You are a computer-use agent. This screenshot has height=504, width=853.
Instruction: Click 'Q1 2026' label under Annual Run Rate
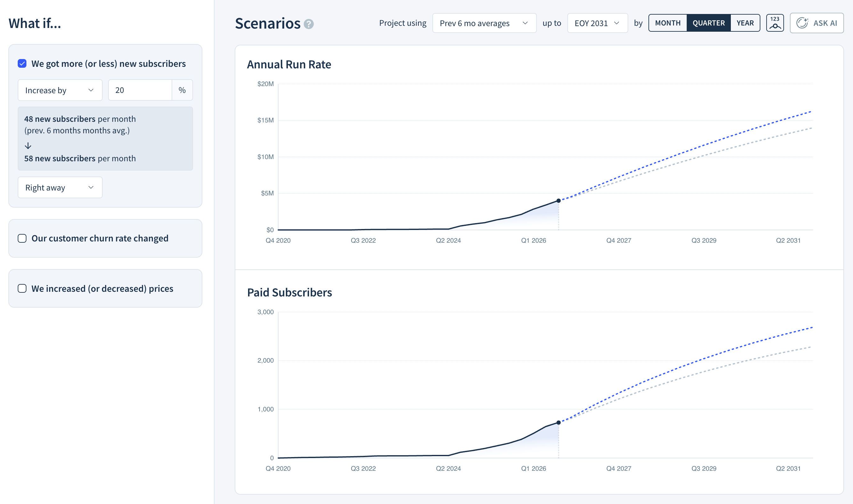pos(534,241)
